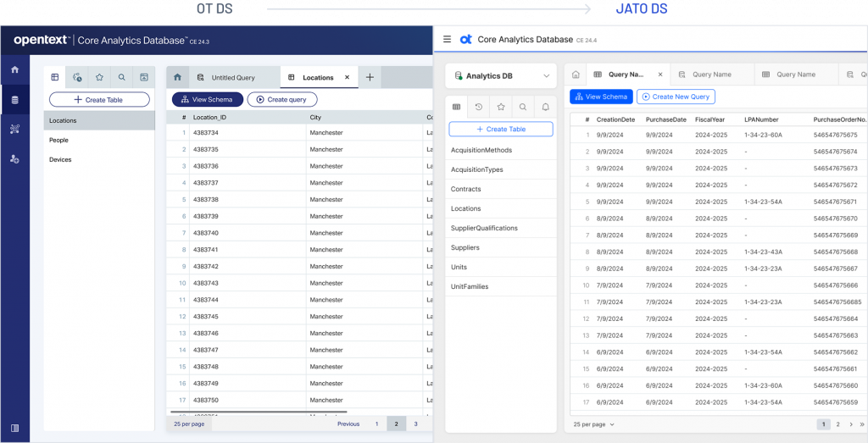
Task: Open hamburger menu in Core Analytics header
Action: [447, 39]
